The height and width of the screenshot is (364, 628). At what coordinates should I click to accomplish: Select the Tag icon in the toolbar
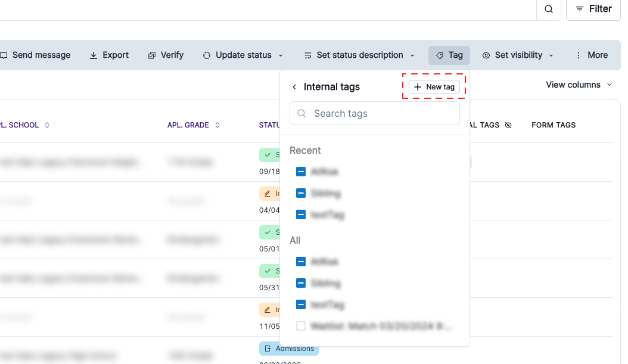pos(439,55)
